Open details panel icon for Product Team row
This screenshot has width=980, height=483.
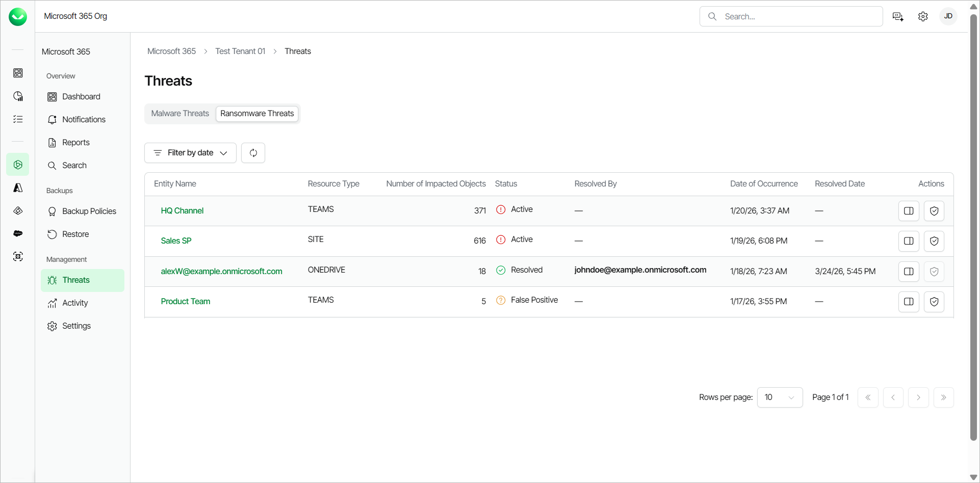[x=908, y=302]
